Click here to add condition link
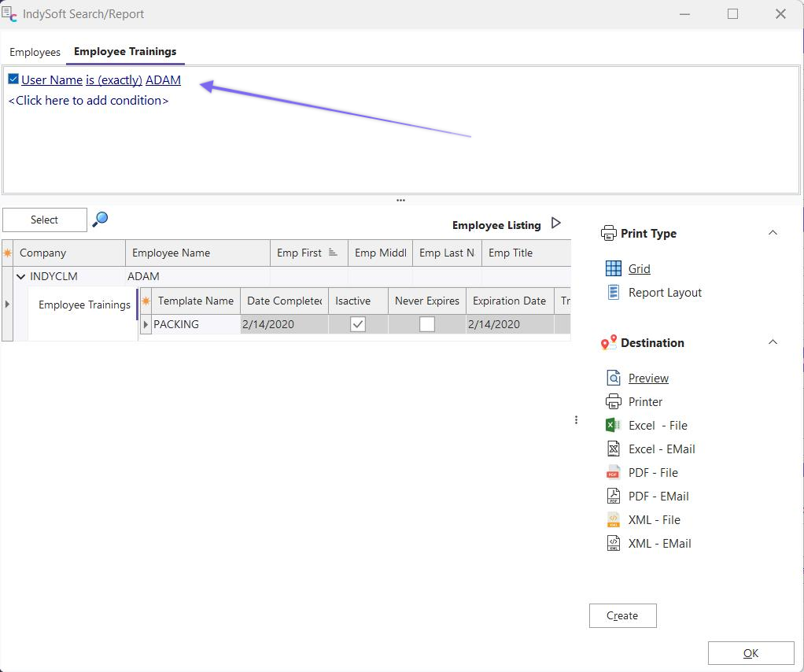The width and height of the screenshot is (804, 672). (88, 101)
